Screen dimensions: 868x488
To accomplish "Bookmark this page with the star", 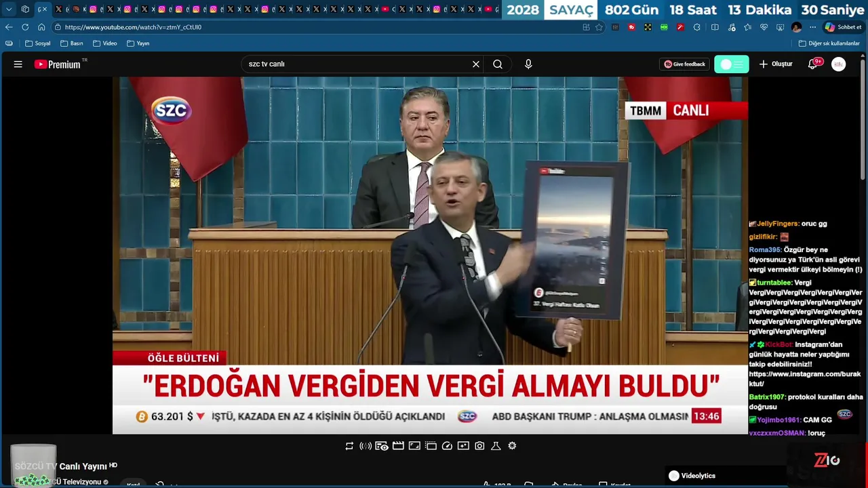I will (x=599, y=27).
